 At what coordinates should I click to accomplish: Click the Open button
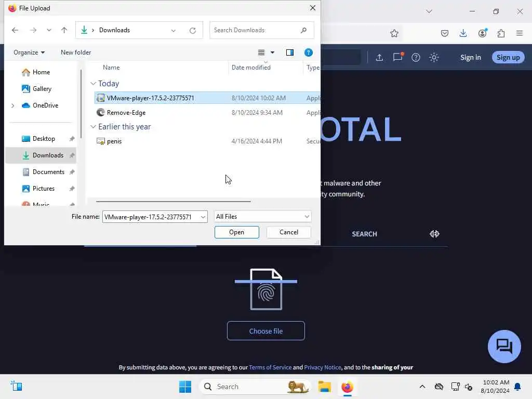[x=236, y=232]
